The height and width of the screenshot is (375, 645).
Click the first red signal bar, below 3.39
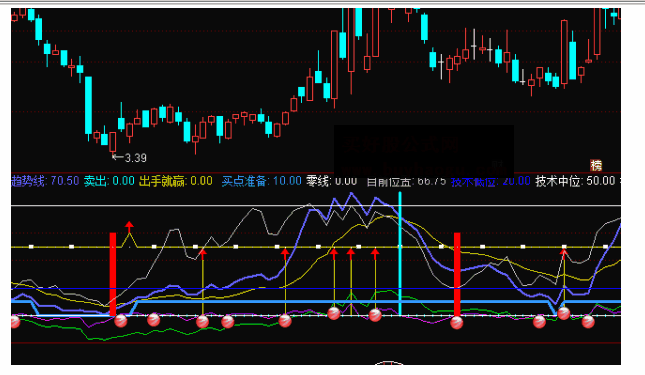[113, 274]
